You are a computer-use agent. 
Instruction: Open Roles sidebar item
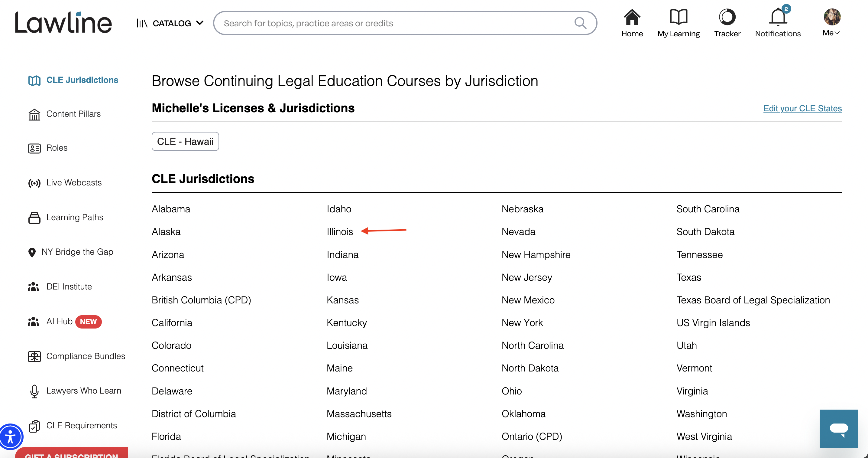click(x=57, y=148)
